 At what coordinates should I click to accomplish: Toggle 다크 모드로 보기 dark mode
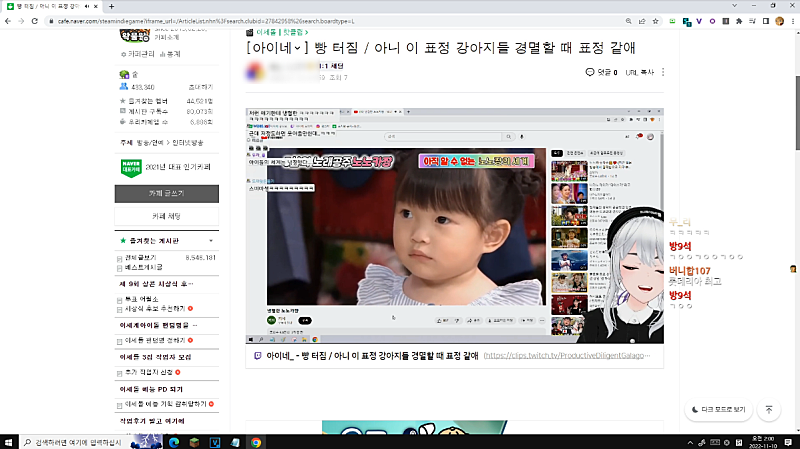pos(718,409)
